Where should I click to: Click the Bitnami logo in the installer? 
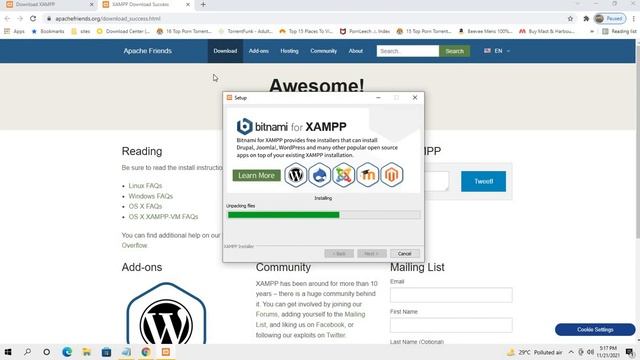tap(244, 127)
